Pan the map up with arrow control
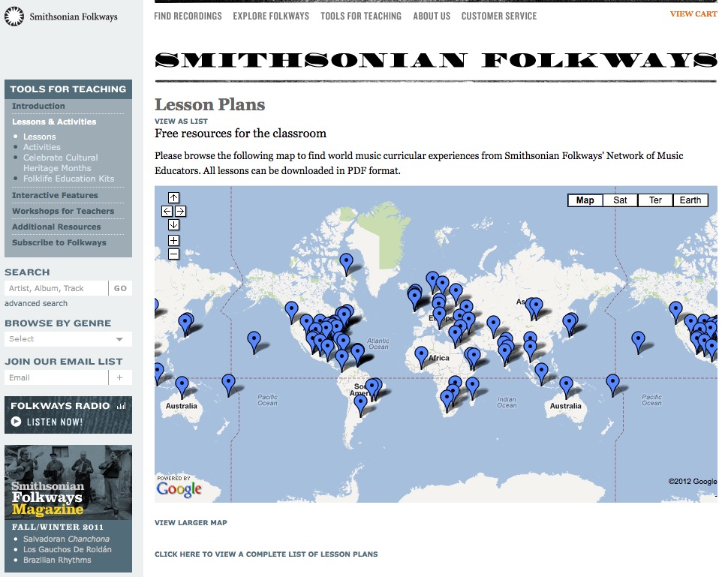This screenshot has width=728, height=577. [x=173, y=198]
